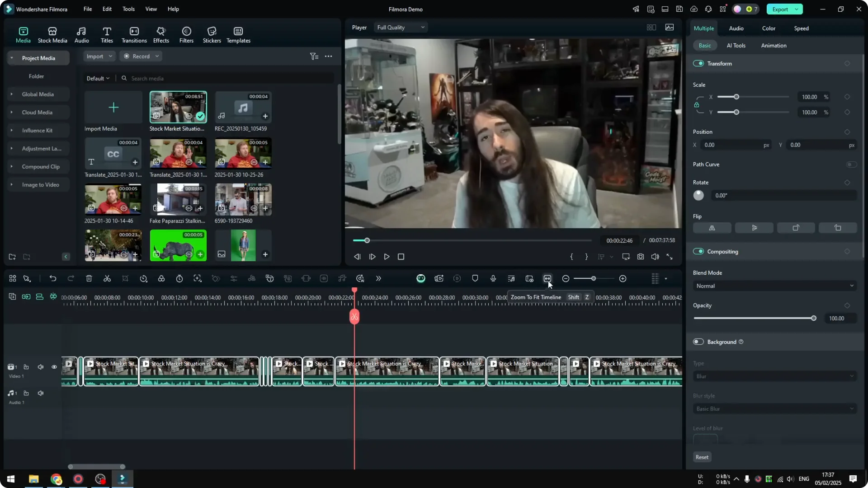Enable the Path Curve option
The height and width of the screenshot is (488, 868).
(852, 164)
